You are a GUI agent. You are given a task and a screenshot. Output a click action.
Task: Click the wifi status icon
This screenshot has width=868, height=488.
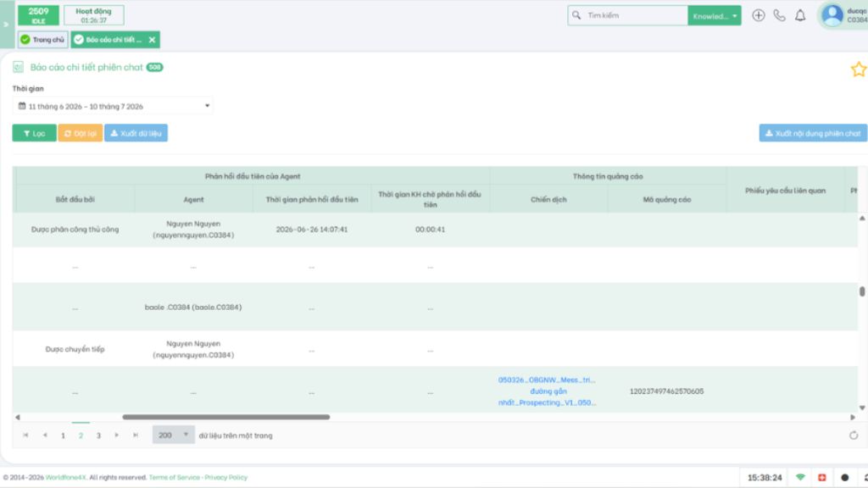tap(800, 478)
